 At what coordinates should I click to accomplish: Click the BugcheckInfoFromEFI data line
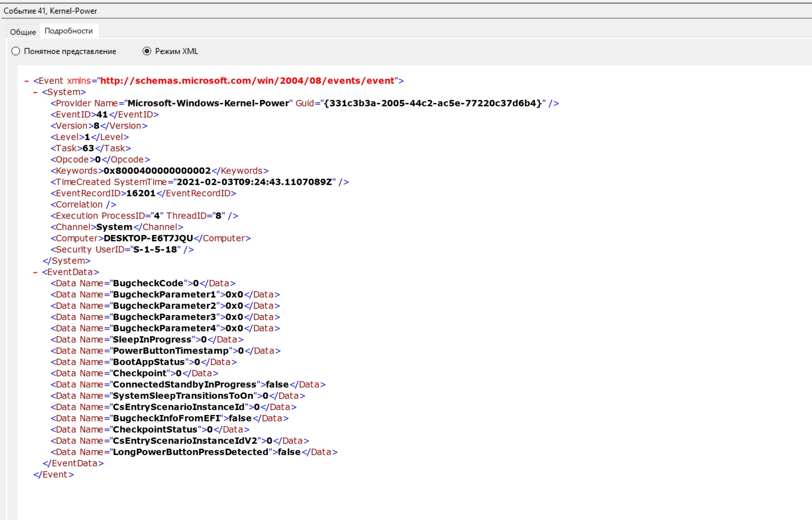click(170, 418)
